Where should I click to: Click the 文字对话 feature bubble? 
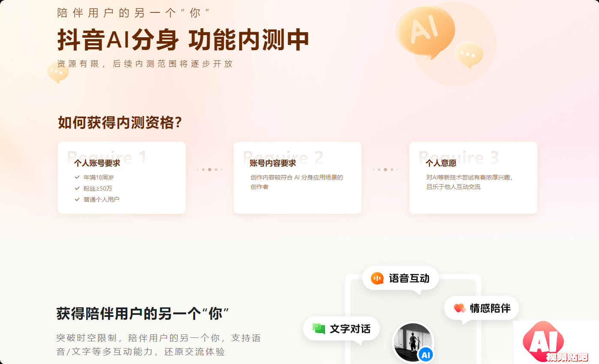coord(341,329)
